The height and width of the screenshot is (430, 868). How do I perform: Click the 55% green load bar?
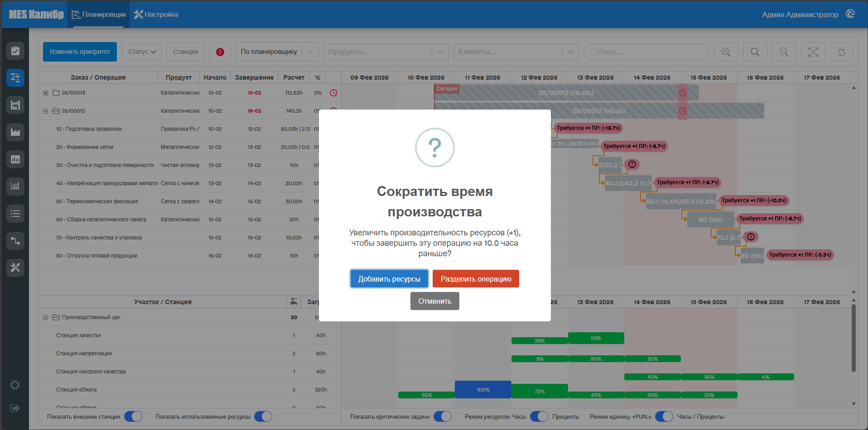[596, 338]
